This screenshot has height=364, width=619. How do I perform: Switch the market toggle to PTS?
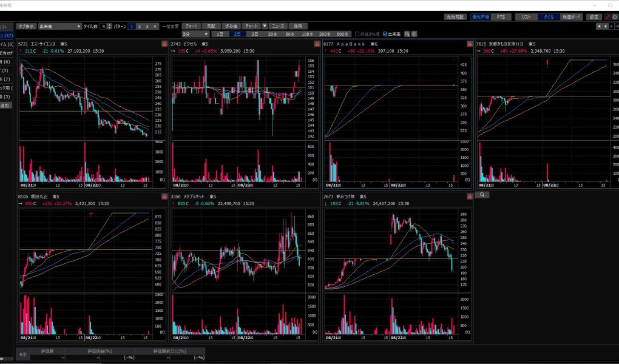501,17
